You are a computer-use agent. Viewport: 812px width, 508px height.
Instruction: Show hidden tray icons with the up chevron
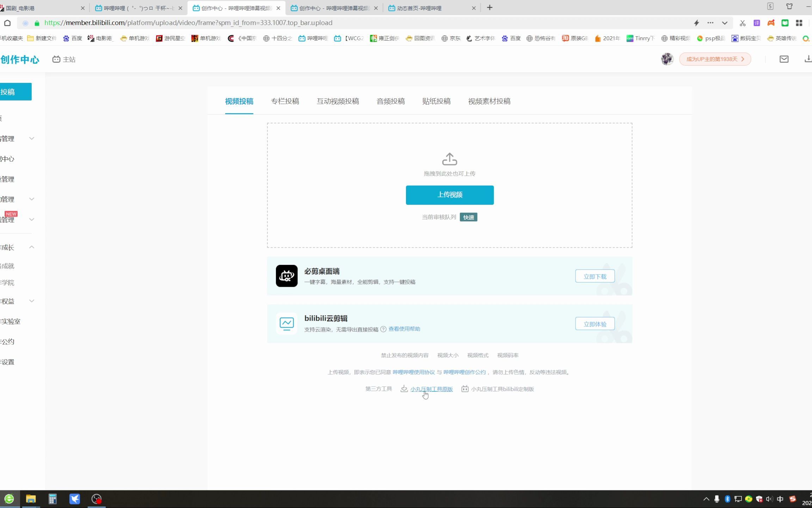706,499
